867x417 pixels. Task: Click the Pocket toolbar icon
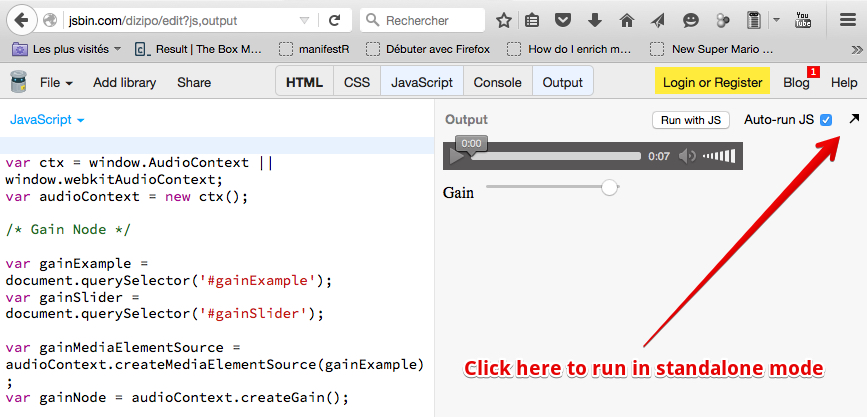click(563, 21)
